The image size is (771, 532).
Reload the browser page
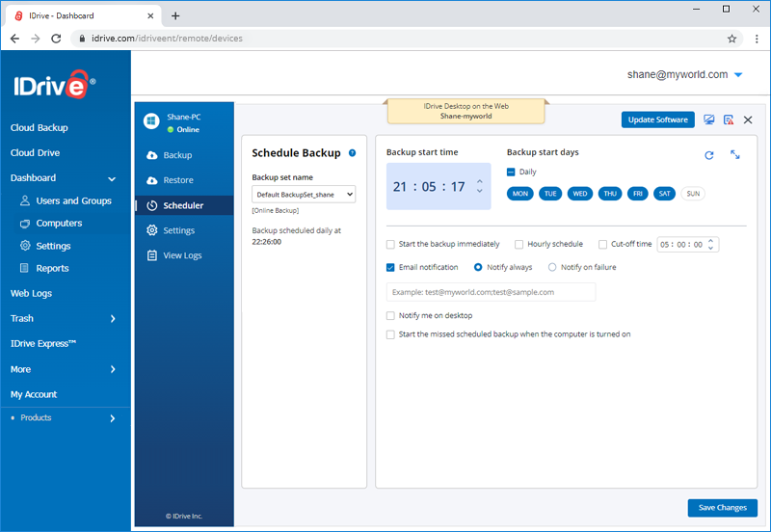tap(56, 39)
